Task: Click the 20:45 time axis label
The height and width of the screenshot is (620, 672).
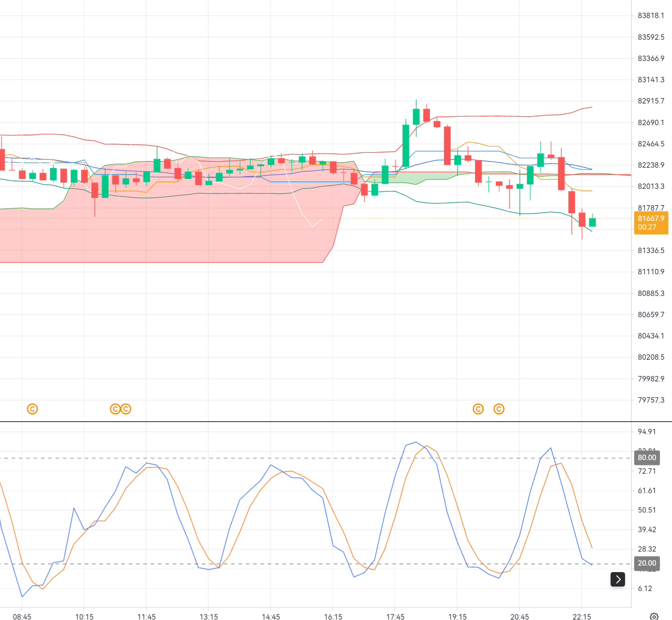Action: click(x=519, y=616)
